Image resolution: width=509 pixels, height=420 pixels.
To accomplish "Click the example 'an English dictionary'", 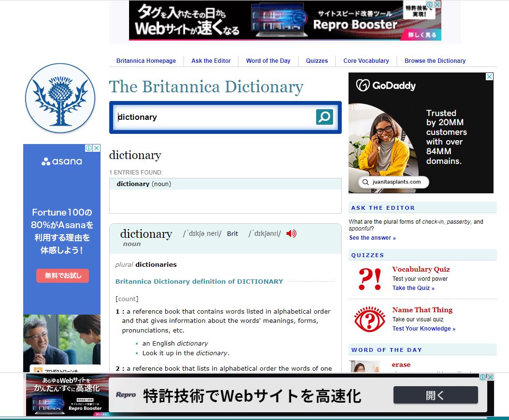I will (175, 344).
